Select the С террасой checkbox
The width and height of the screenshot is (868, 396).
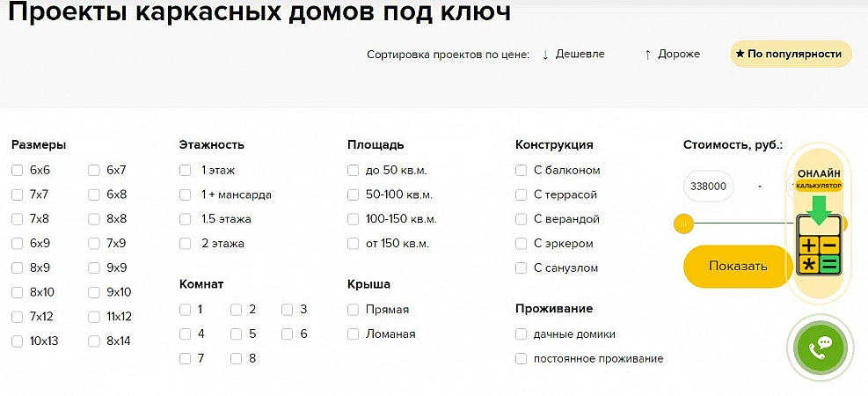(x=521, y=195)
